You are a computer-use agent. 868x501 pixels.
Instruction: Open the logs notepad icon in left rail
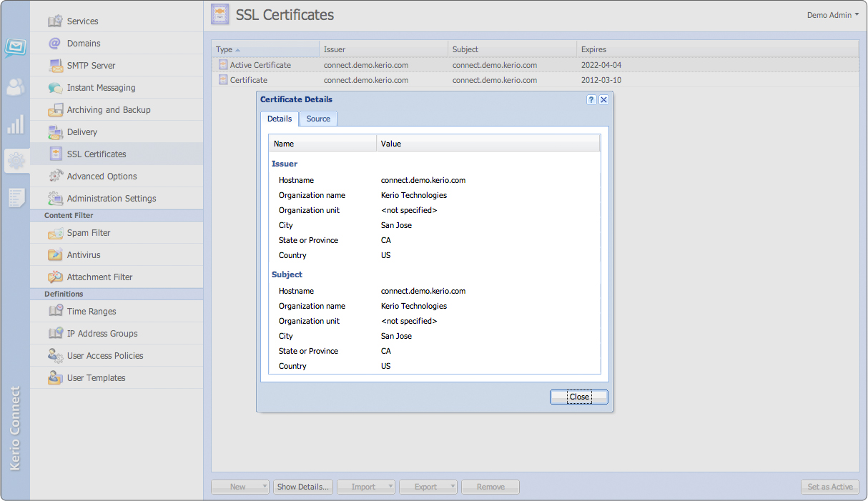pos(16,198)
